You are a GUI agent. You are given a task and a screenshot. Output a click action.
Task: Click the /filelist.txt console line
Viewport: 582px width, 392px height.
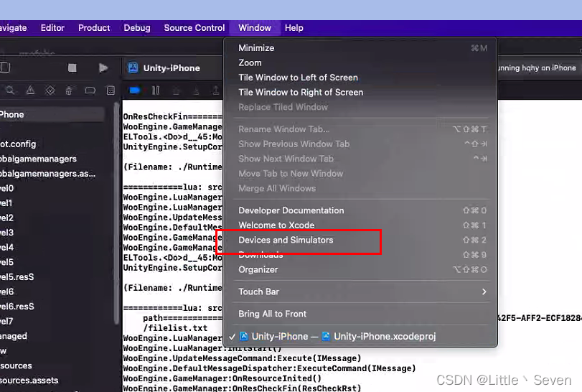pyautogui.click(x=175, y=328)
